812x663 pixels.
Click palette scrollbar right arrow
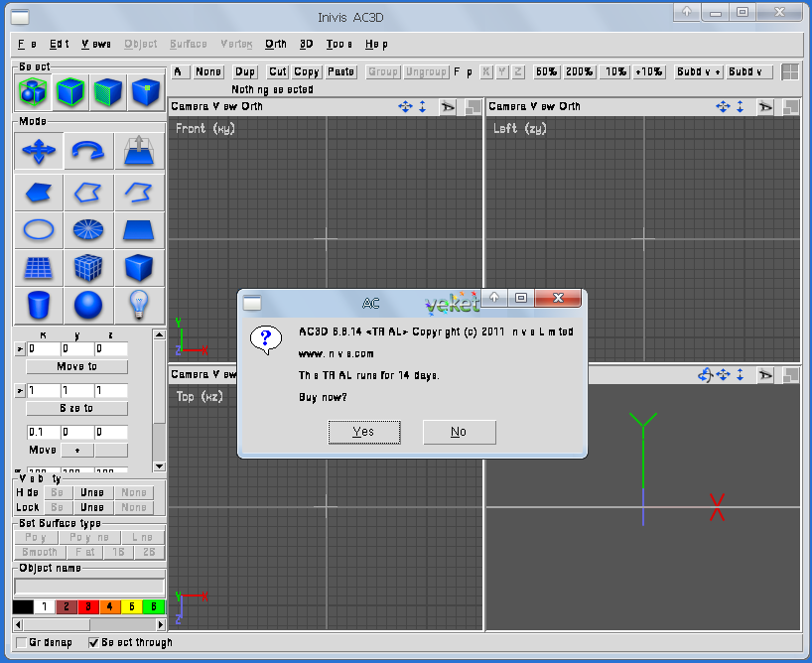tap(160, 624)
